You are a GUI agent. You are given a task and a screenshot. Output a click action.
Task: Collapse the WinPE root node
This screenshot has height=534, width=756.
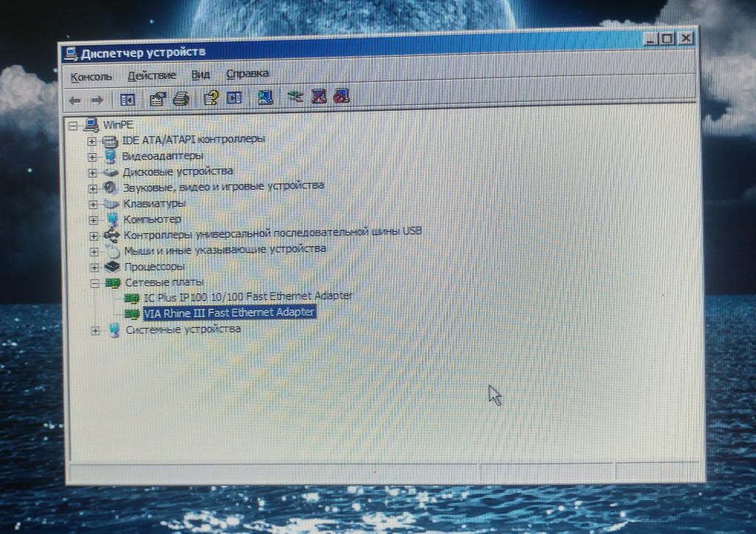[x=73, y=126]
